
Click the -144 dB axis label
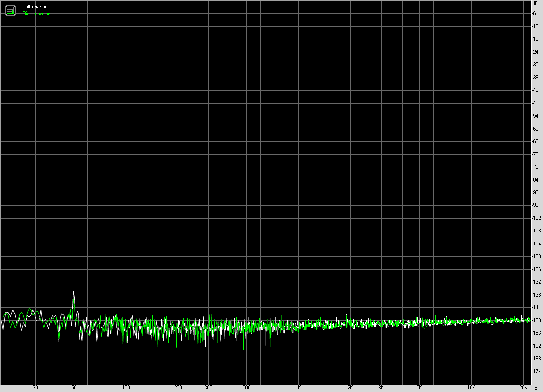536,307
